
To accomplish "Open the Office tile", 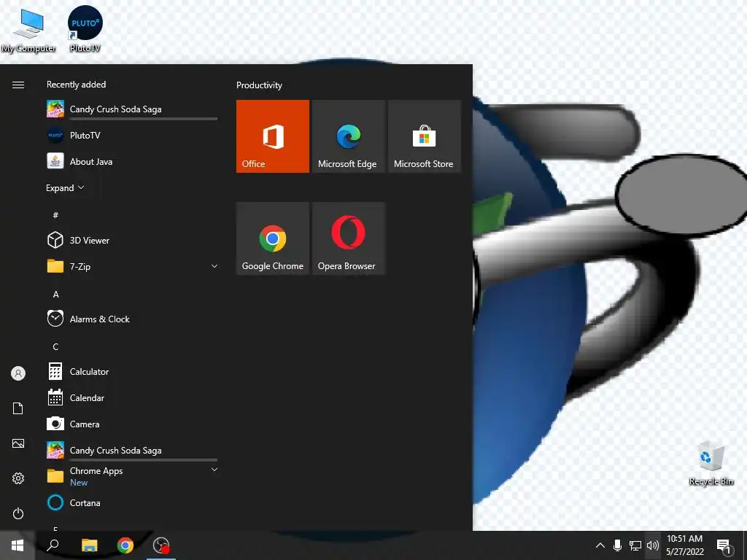I will tap(273, 136).
